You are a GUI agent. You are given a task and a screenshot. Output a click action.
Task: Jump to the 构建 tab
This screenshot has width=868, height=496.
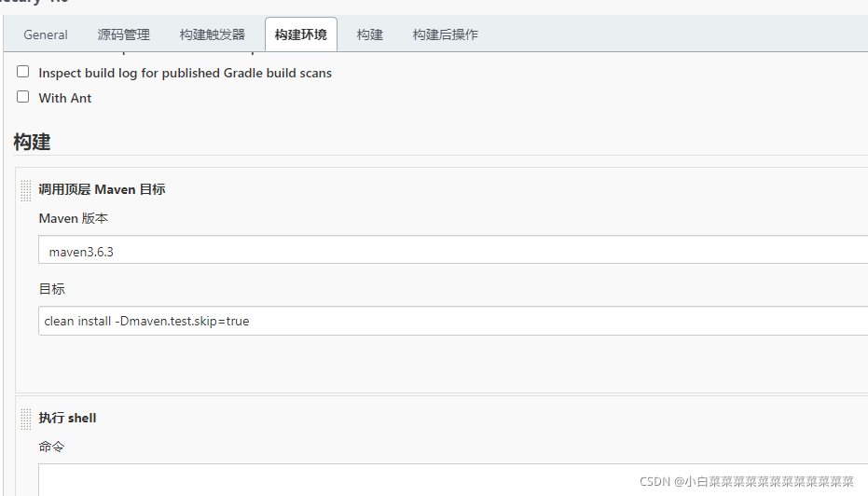pyautogui.click(x=370, y=34)
